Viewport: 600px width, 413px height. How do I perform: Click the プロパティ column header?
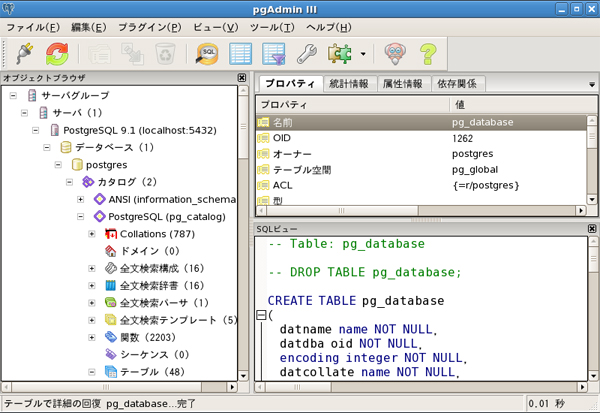click(x=353, y=104)
